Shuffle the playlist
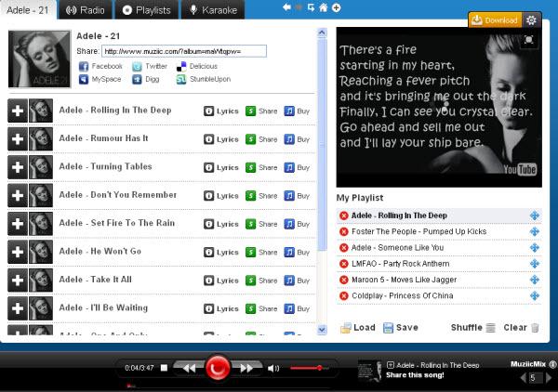 coord(473,327)
